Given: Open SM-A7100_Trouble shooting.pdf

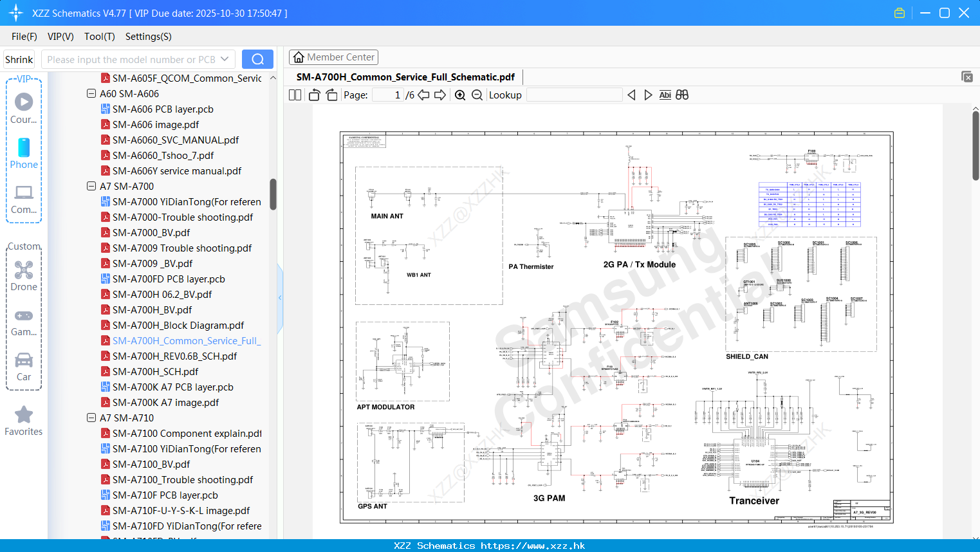Looking at the screenshot, I should tap(183, 479).
